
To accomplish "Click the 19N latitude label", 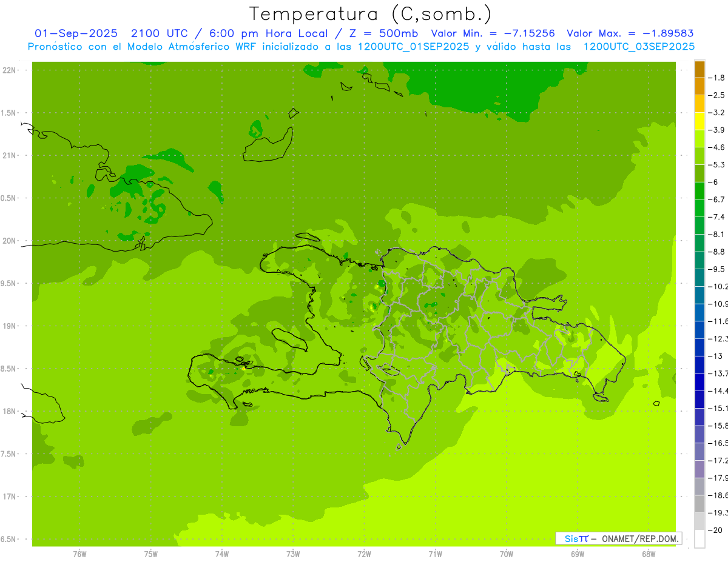I will click(x=8, y=326).
